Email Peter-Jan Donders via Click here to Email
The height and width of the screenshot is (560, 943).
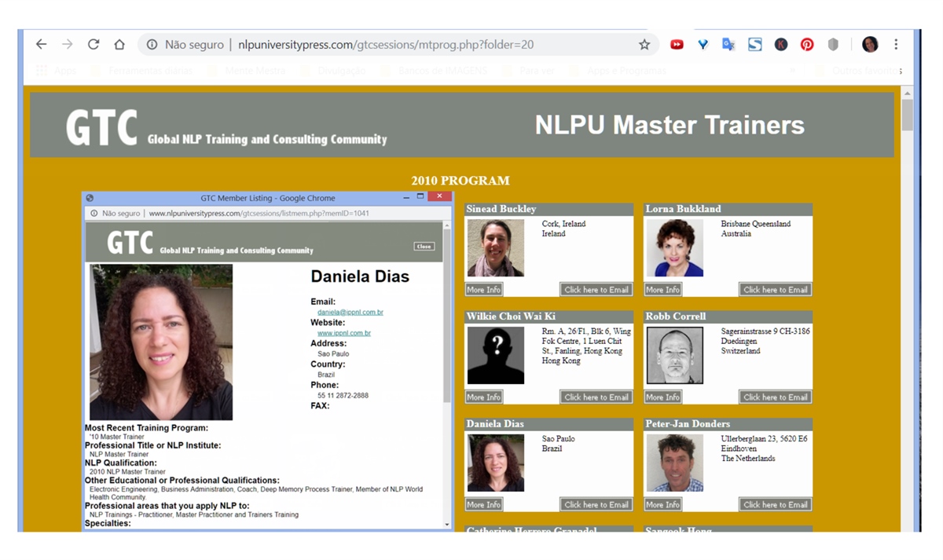[776, 505]
